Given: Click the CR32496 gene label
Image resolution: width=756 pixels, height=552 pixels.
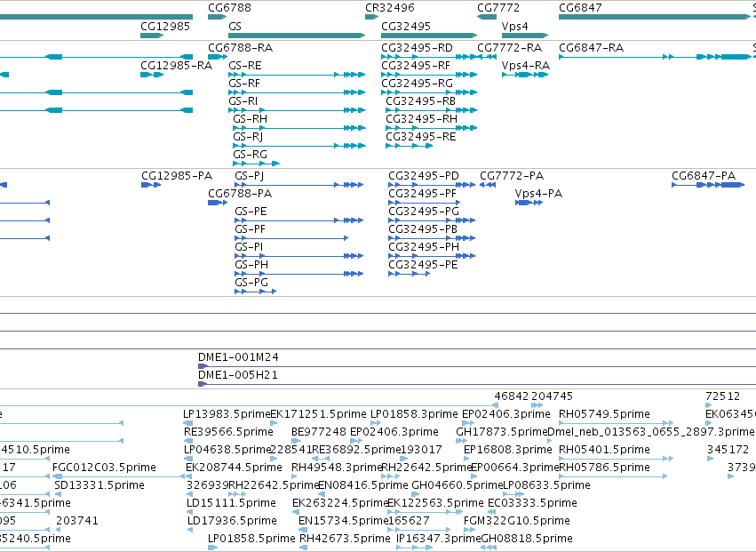Looking at the screenshot, I should coord(390,8).
